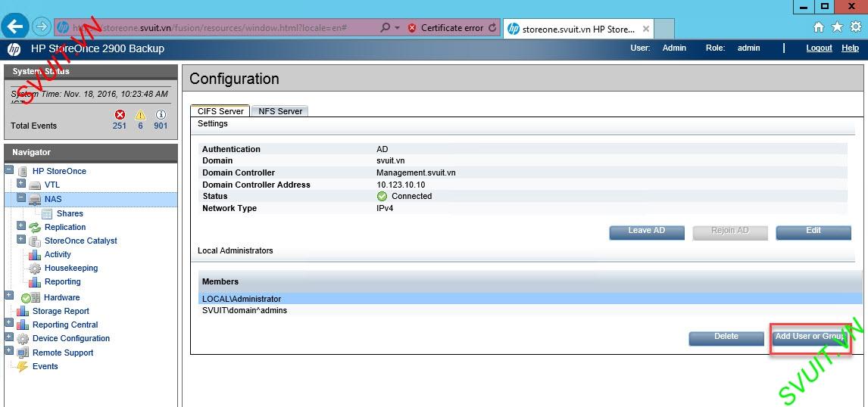Click the Remote Support monitor icon
The height and width of the screenshot is (407, 868).
pos(23,353)
